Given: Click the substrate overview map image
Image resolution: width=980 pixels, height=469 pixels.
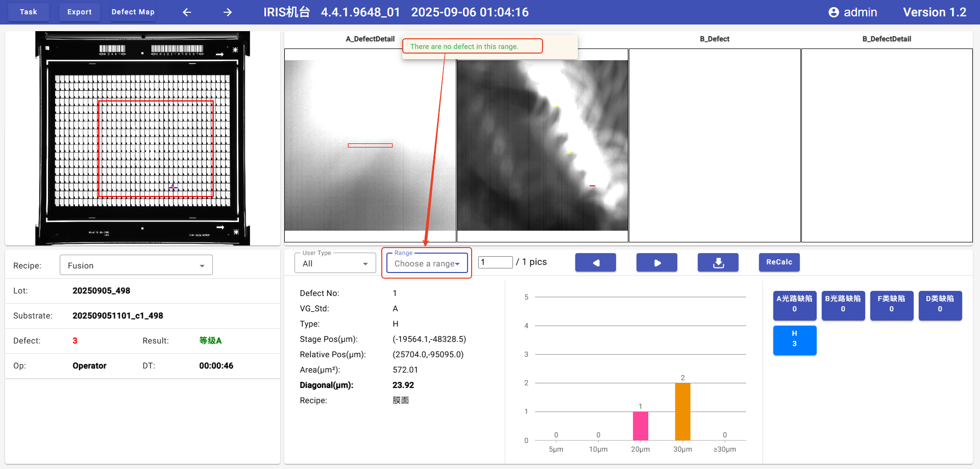Looking at the screenshot, I should (x=142, y=138).
